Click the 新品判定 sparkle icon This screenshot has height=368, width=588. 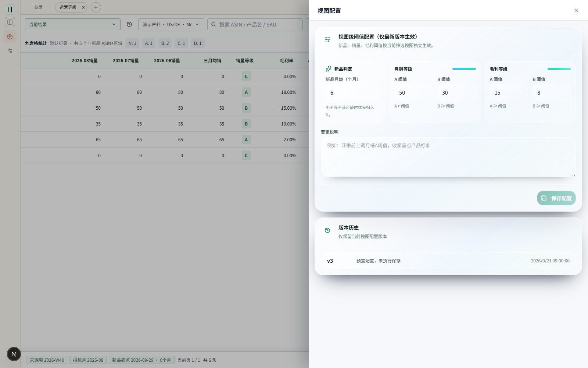[x=329, y=69]
